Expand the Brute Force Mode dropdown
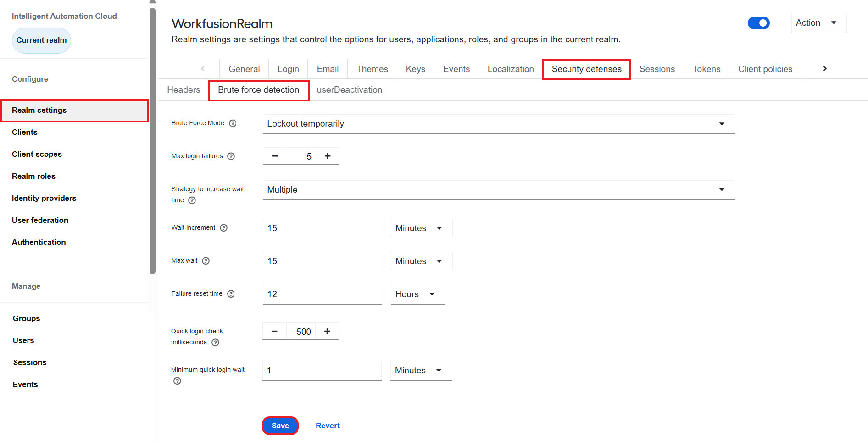 (499, 124)
